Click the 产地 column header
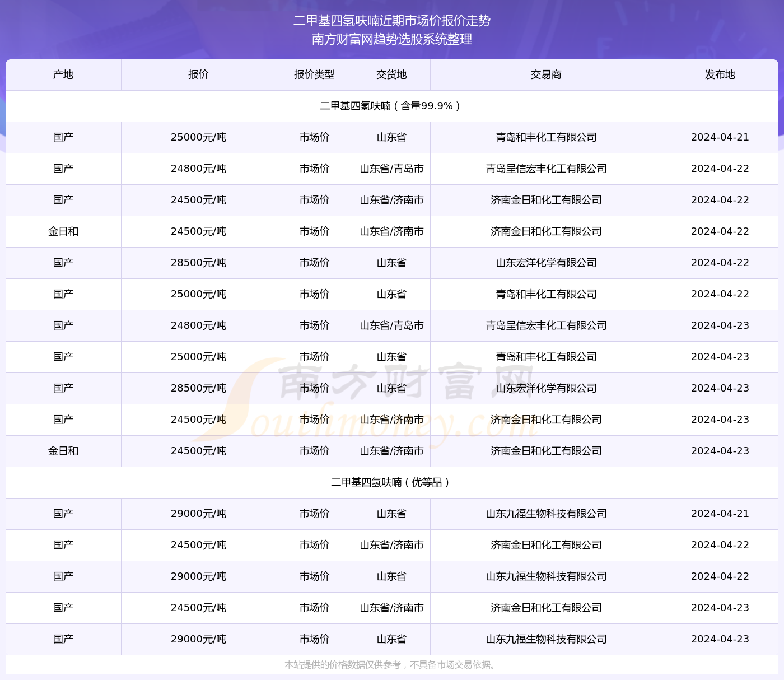The height and width of the screenshot is (680, 784). (63, 74)
